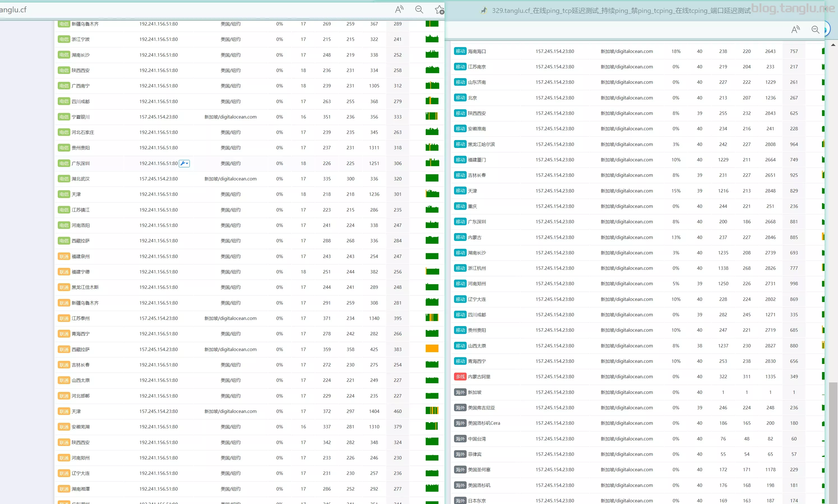Click Read aloud icon in right window
This screenshot has height=504, width=838.
point(795,29)
